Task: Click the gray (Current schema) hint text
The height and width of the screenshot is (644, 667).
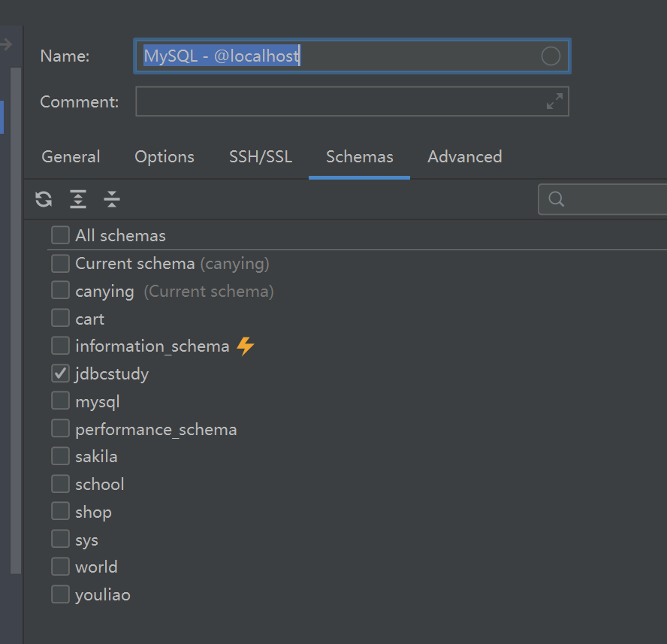Action: click(209, 292)
